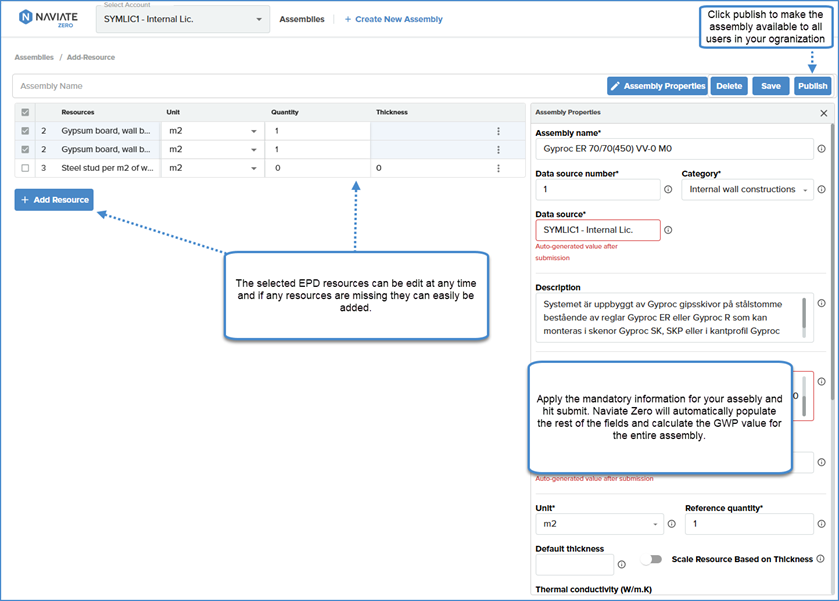Check the Steel stud row checkbox
This screenshot has height=601, width=839.
tap(25, 168)
